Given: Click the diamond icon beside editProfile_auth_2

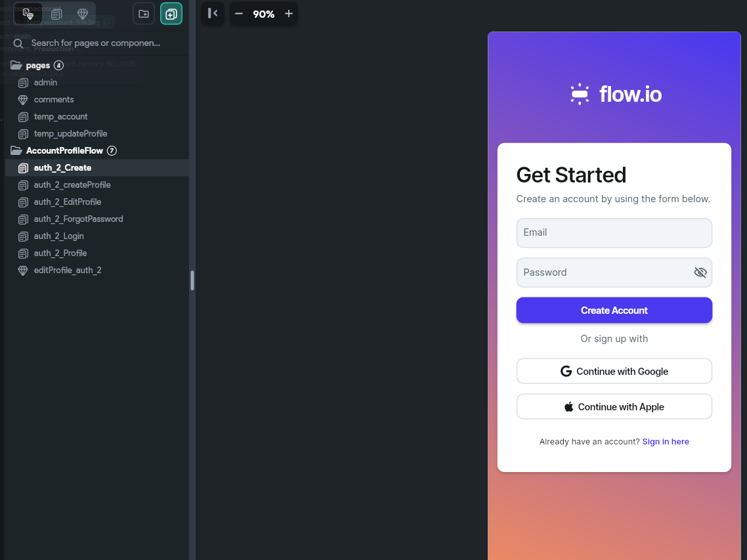Looking at the screenshot, I should coord(23,270).
